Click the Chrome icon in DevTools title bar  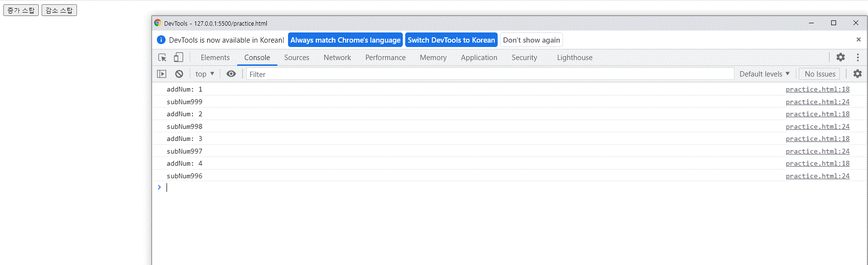click(x=157, y=23)
